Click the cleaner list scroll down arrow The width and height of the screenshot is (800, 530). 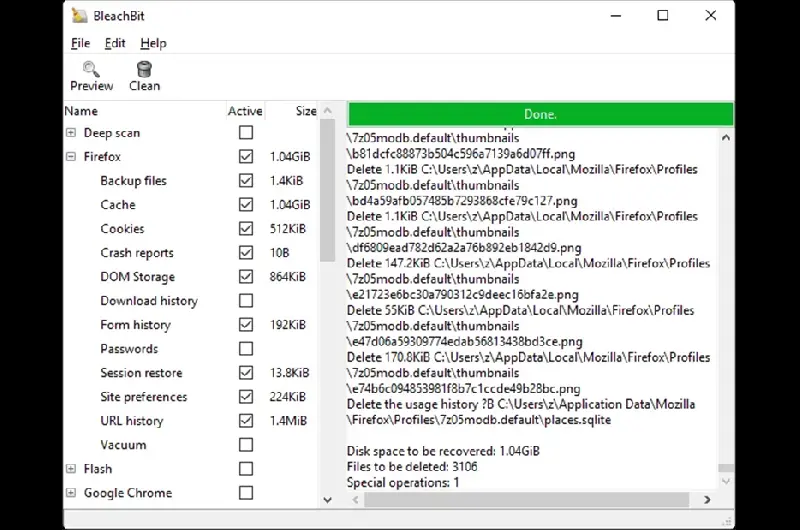[x=328, y=500]
